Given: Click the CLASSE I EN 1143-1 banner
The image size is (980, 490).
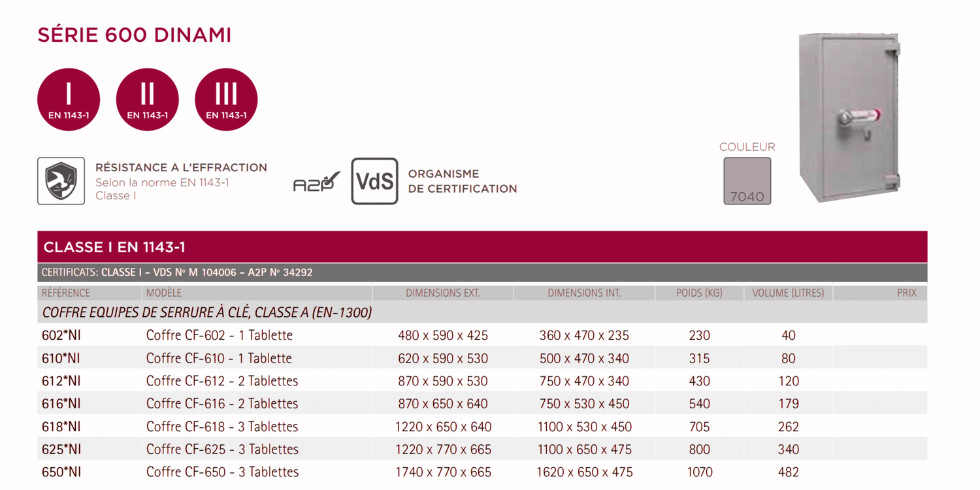Looking at the screenshot, I should tap(114, 247).
